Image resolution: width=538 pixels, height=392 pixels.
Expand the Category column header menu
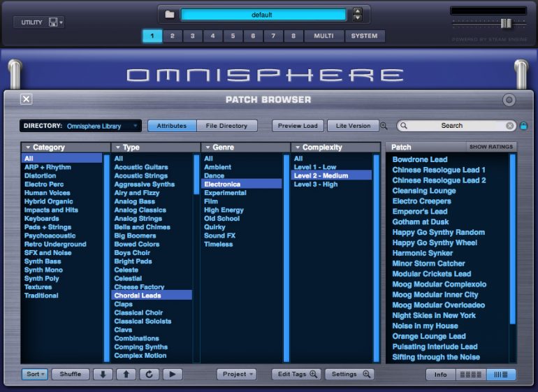point(28,147)
